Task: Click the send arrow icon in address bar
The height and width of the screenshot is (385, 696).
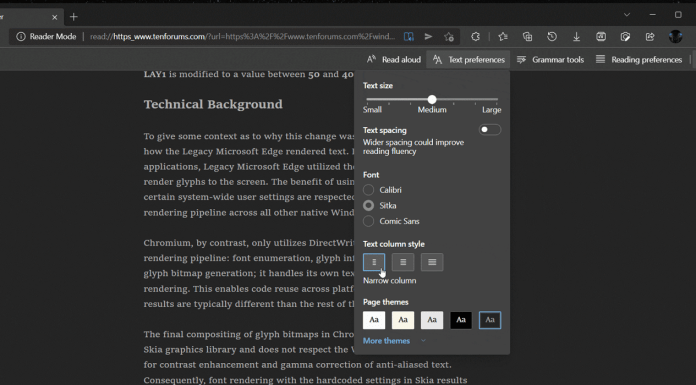Action: click(428, 36)
